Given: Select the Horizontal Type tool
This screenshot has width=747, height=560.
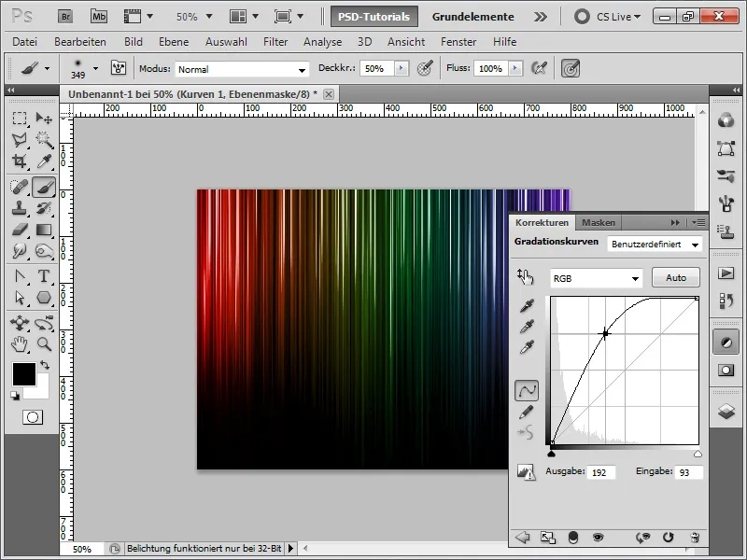Looking at the screenshot, I should click(44, 276).
